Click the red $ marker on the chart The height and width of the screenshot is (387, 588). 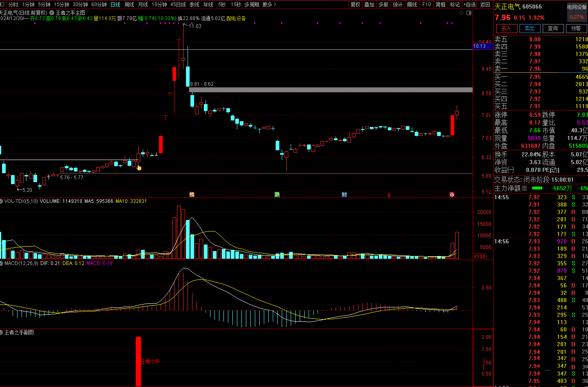[x=389, y=195]
